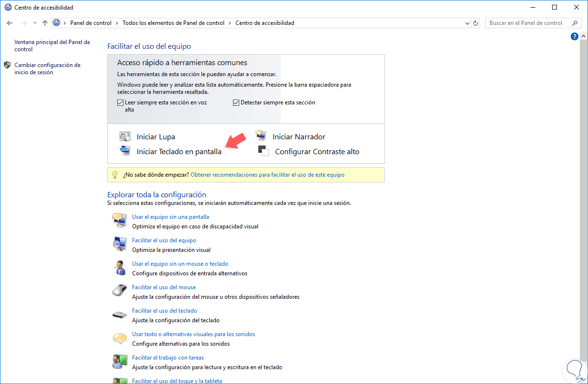The width and height of the screenshot is (588, 384).
Task: Click text Optimiza el equipo en caso de discapacidad visual
Action: point(195,226)
